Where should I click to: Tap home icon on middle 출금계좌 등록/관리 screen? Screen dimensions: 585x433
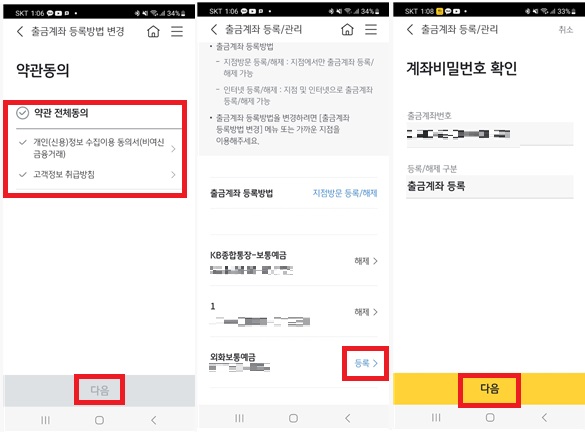(x=347, y=29)
